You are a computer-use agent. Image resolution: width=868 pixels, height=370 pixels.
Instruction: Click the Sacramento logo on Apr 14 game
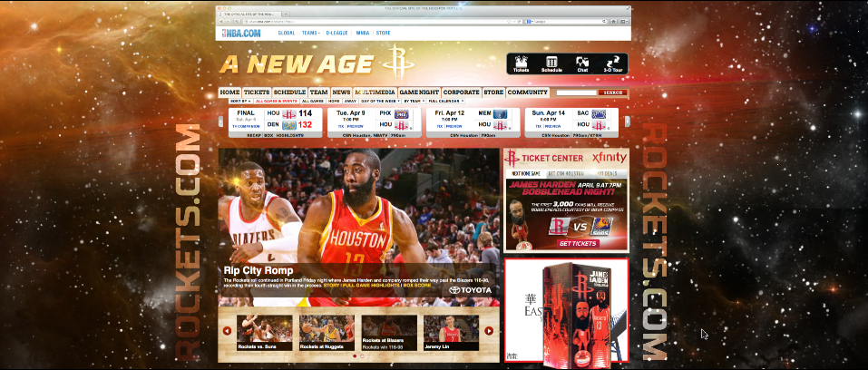pos(599,113)
